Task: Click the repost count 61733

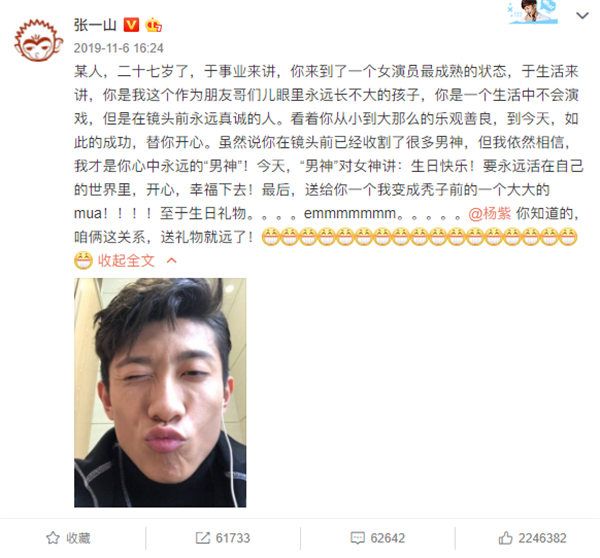Action: click(233, 538)
